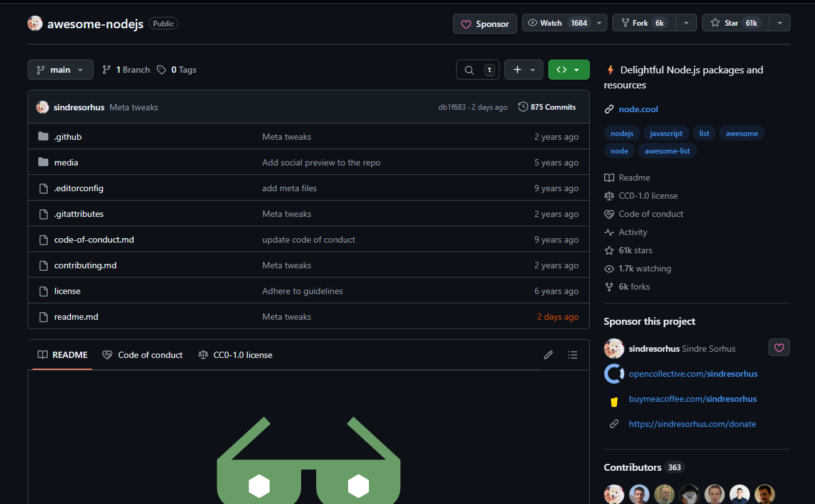The width and height of the screenshot is (815, 504).
Task: Open commit 'Add social preview to the repo'
Action: [321, 162]
